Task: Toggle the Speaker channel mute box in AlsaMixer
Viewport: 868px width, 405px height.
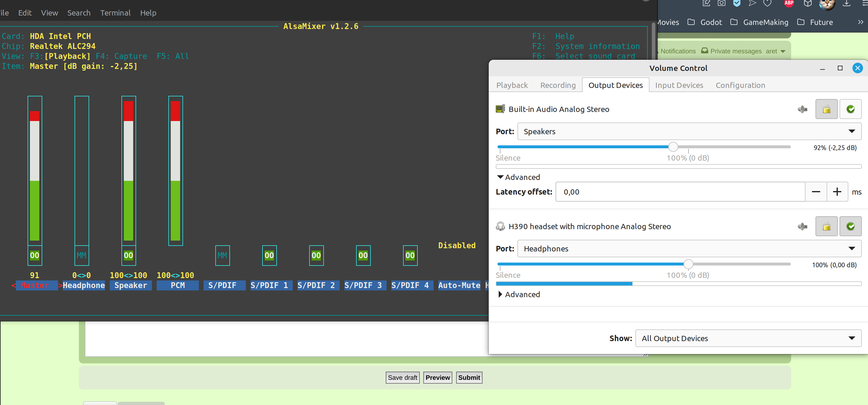Action: tap(128, 255)
